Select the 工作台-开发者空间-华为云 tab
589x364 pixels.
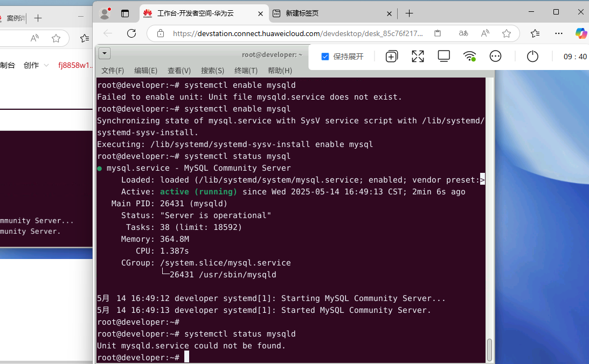tap(204, 14)
